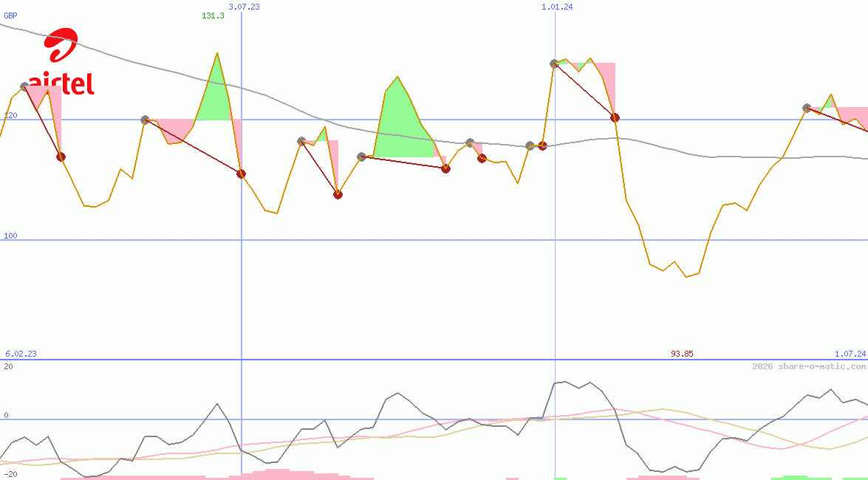Click the green shaded peak under 131.3
Screen dimensions: 868x480
coord(215,96)
